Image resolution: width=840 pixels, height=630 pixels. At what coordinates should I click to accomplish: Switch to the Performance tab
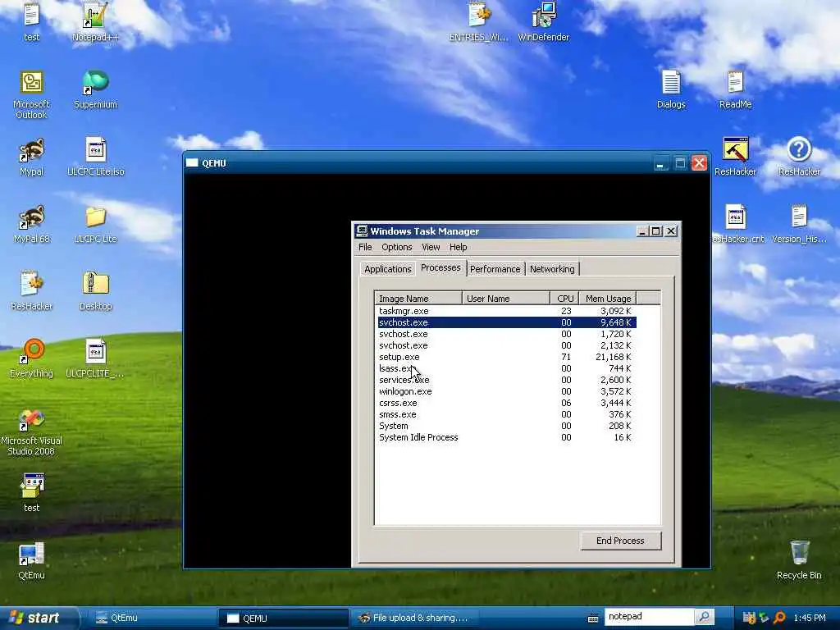point(495,269)
